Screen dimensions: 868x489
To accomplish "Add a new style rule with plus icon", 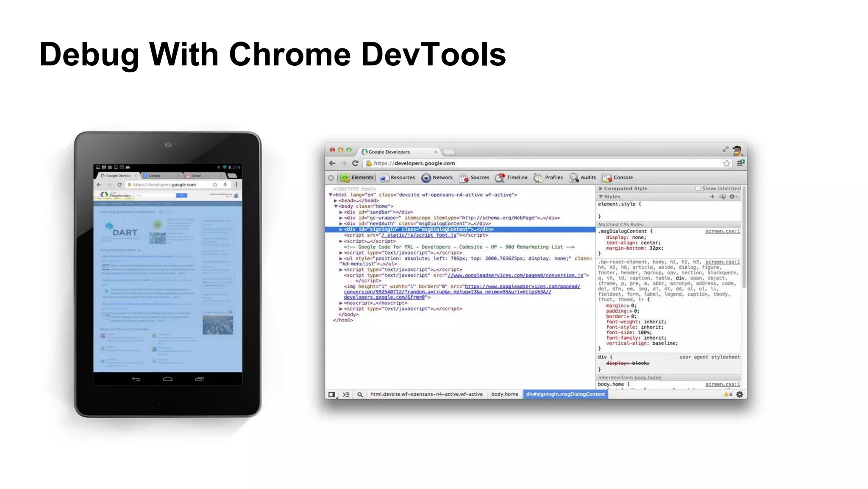I will [712, 196].
